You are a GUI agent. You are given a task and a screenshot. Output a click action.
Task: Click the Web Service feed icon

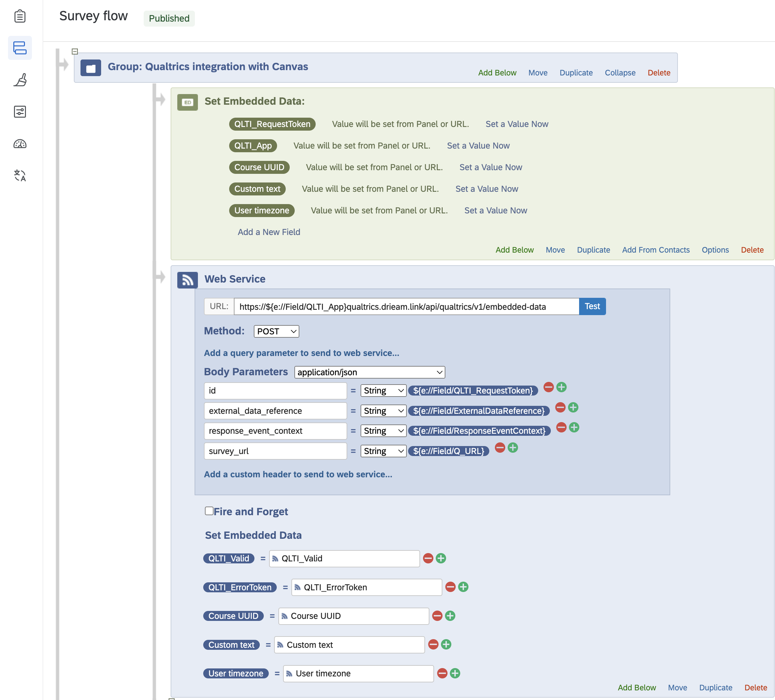click(187, 280)
